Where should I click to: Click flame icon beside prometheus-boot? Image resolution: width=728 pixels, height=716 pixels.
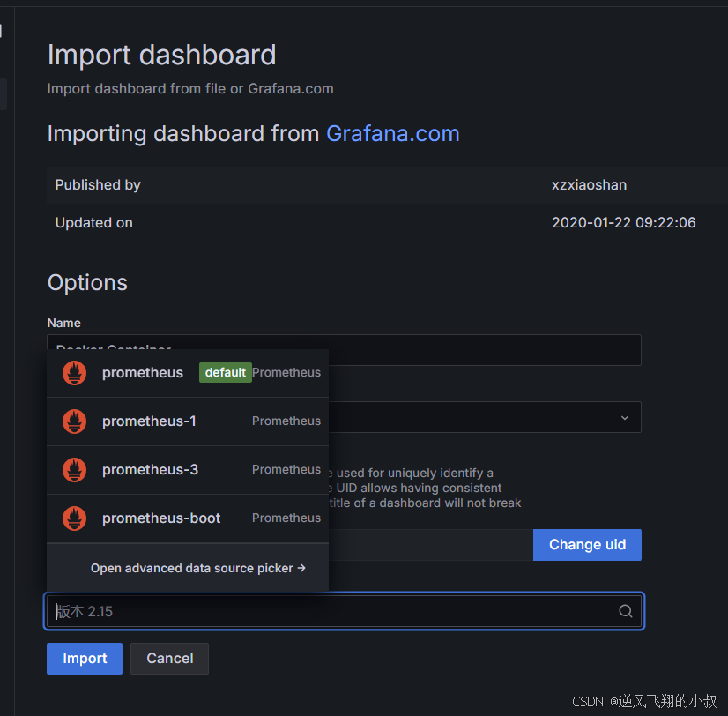[74, 518]
